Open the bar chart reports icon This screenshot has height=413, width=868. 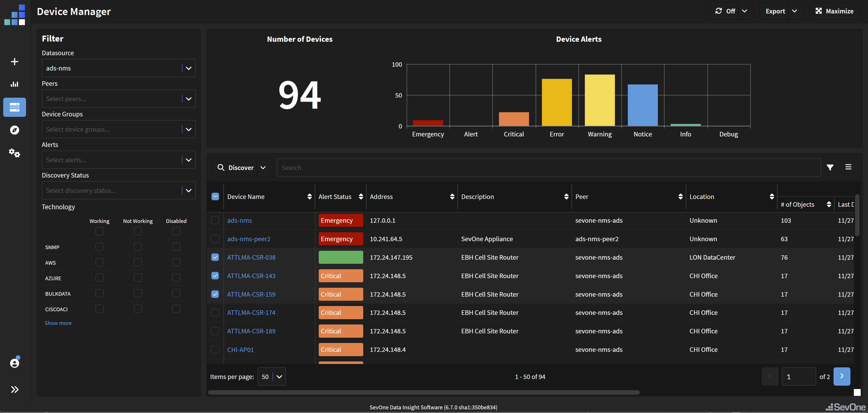pos(14,84)
